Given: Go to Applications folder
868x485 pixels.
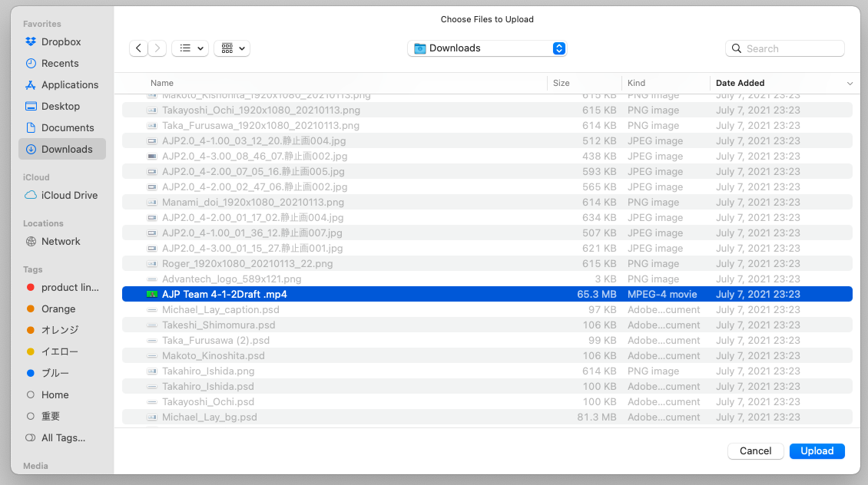Looking at the screenshot, I should tap(61, 85).
